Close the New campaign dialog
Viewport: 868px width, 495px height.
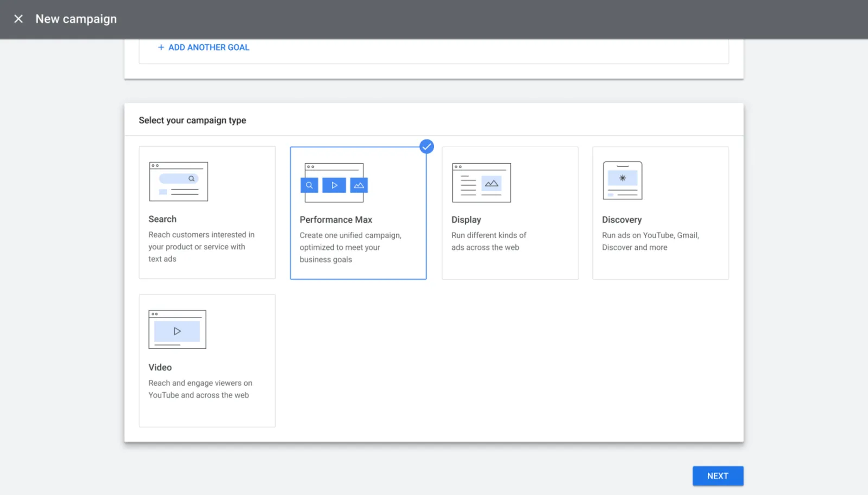coord(18,19)
